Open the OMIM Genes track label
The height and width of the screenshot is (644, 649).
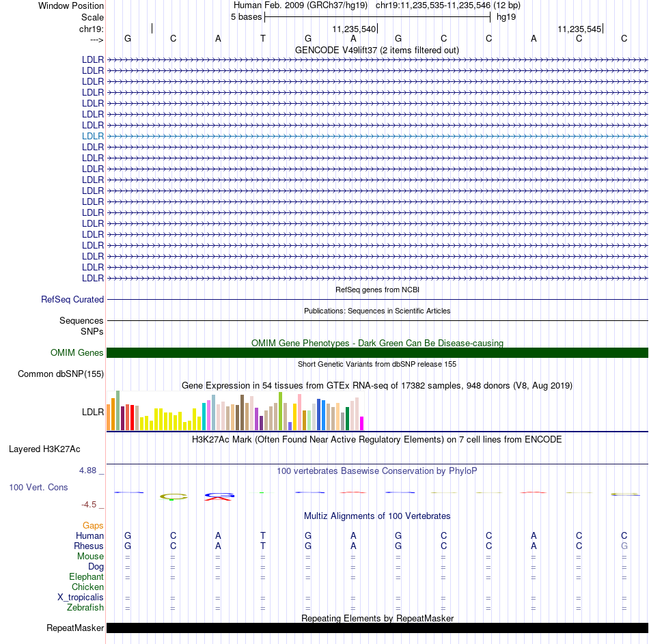[x=77, y=352]
